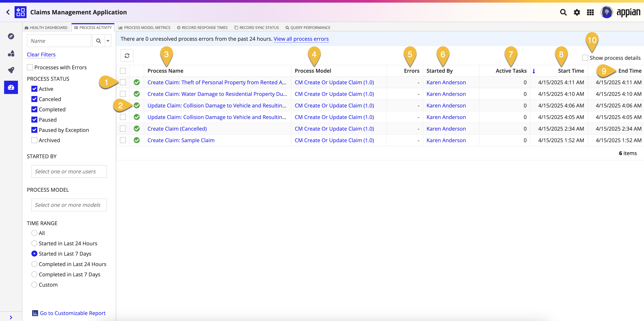
Task: Switch to Health Dashboard tab
Action: [46, 27]
